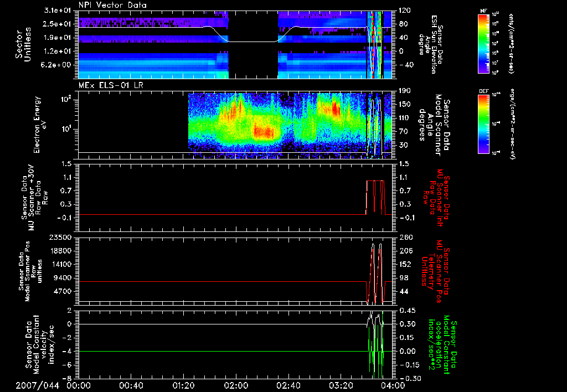Click the 02:00 time axis label

click(236, 386)
